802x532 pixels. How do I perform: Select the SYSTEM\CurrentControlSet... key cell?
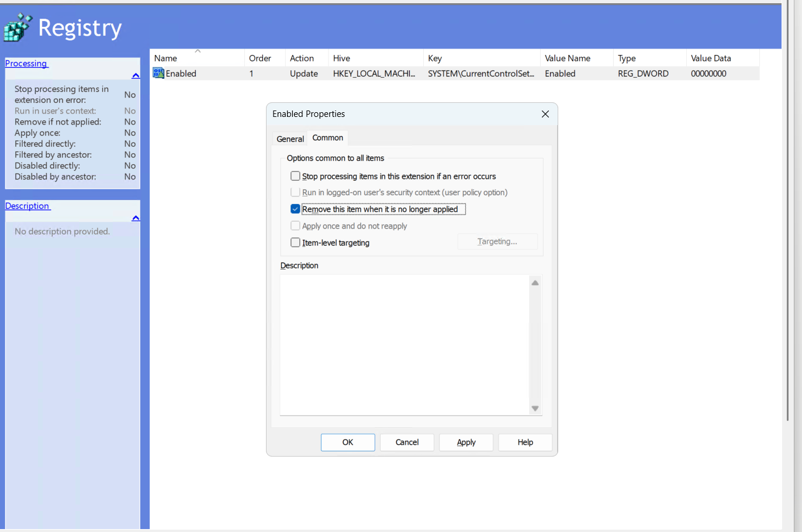(481, 74)
